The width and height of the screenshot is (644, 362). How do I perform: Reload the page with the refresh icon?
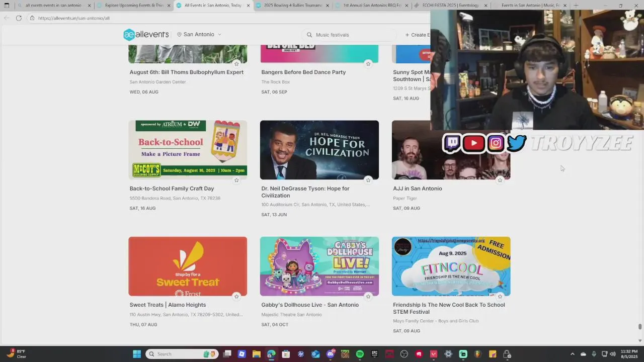pos(19,18)
